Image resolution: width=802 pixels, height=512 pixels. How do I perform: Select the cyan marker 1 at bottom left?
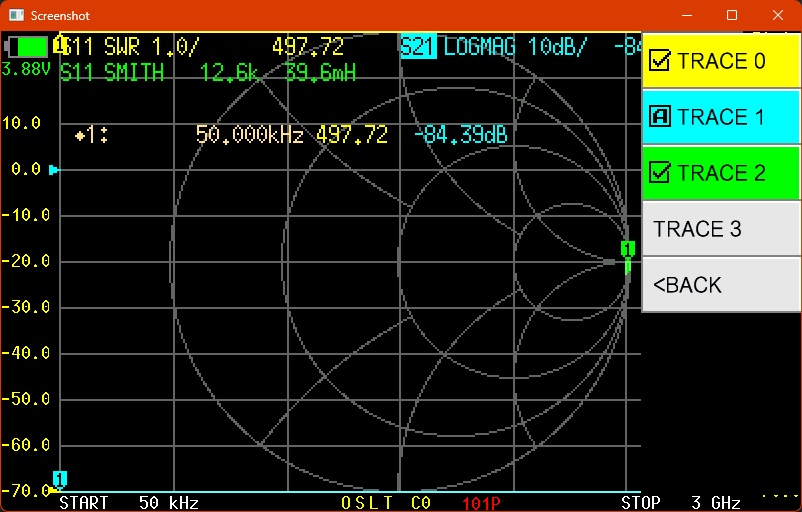coord(59,479)
